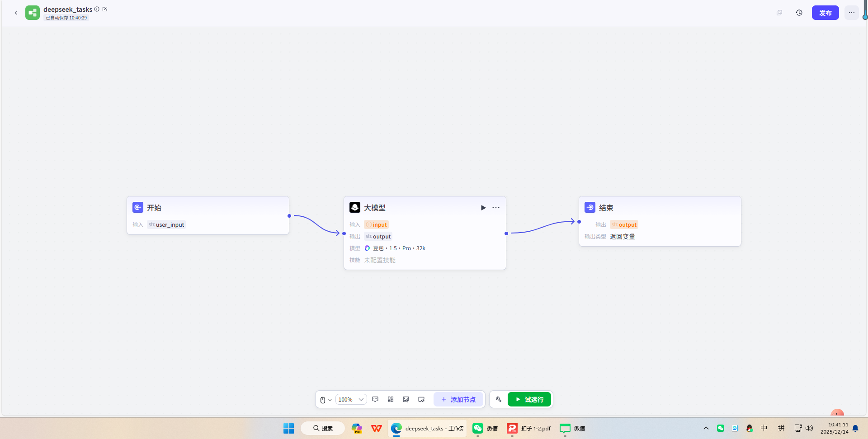This screenshot has height=439, width=868.
Task: Click the QQ penguin tray icon
Action: (750, 428)
